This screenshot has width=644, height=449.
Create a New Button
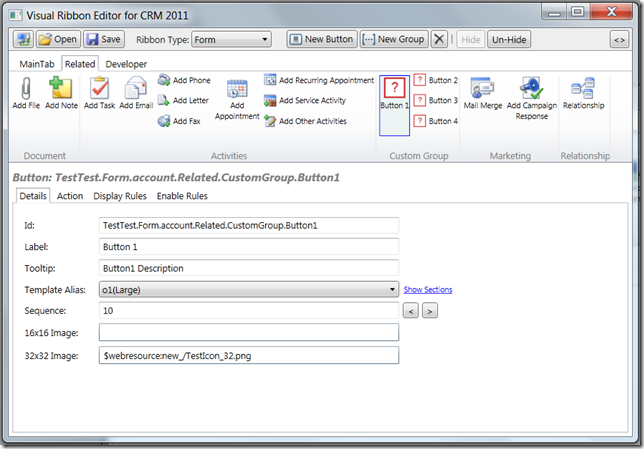(x=322, y=39)
